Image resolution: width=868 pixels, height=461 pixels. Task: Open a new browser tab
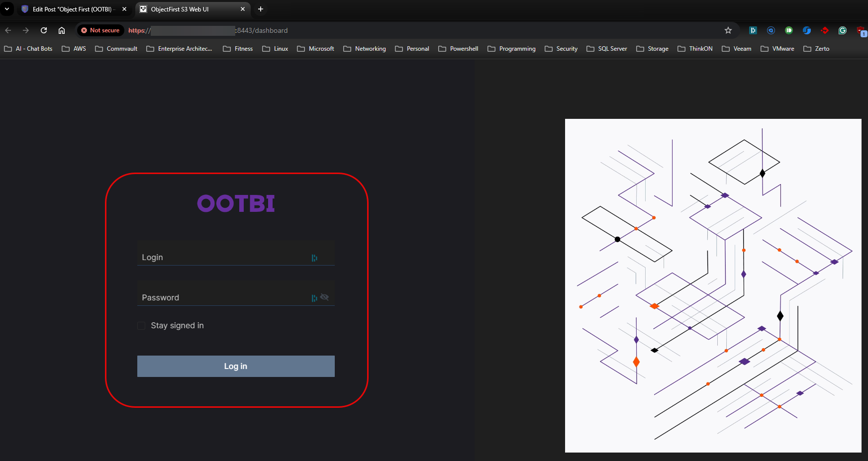click(261, 9)
